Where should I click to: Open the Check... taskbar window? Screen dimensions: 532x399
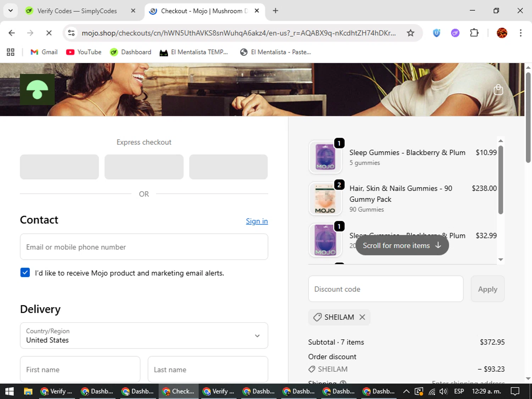coord(178,391)
